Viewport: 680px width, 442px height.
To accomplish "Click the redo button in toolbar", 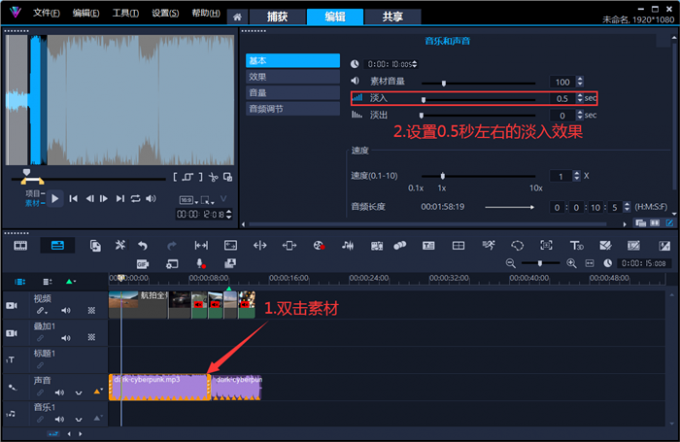I will click(172, 246).
